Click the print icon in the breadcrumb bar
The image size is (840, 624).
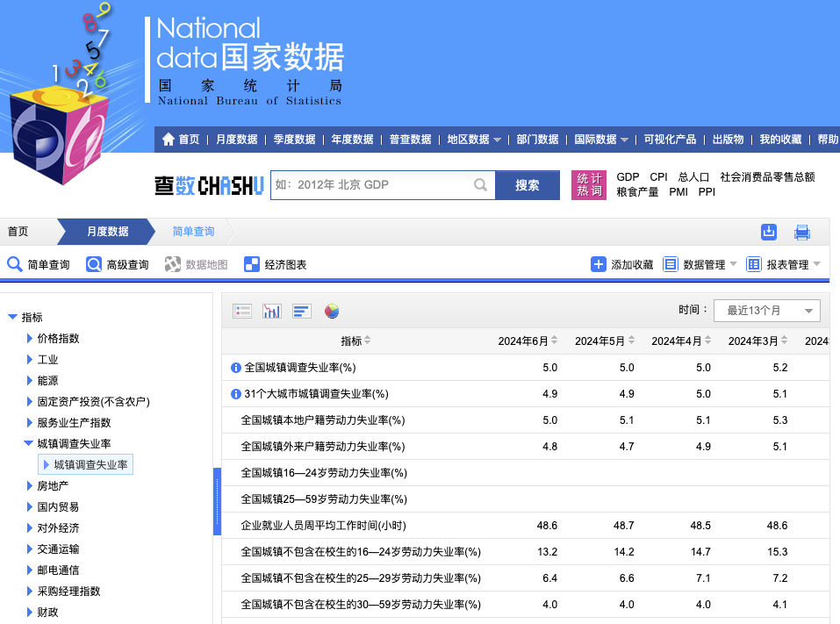[x=801, y=232]
